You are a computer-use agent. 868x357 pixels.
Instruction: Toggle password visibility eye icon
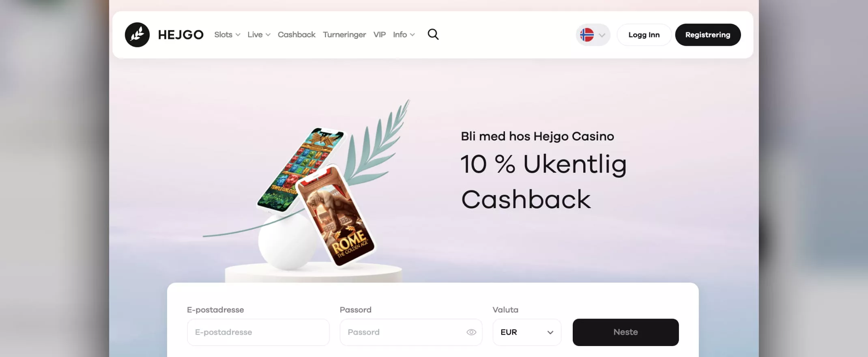[471, 332]
